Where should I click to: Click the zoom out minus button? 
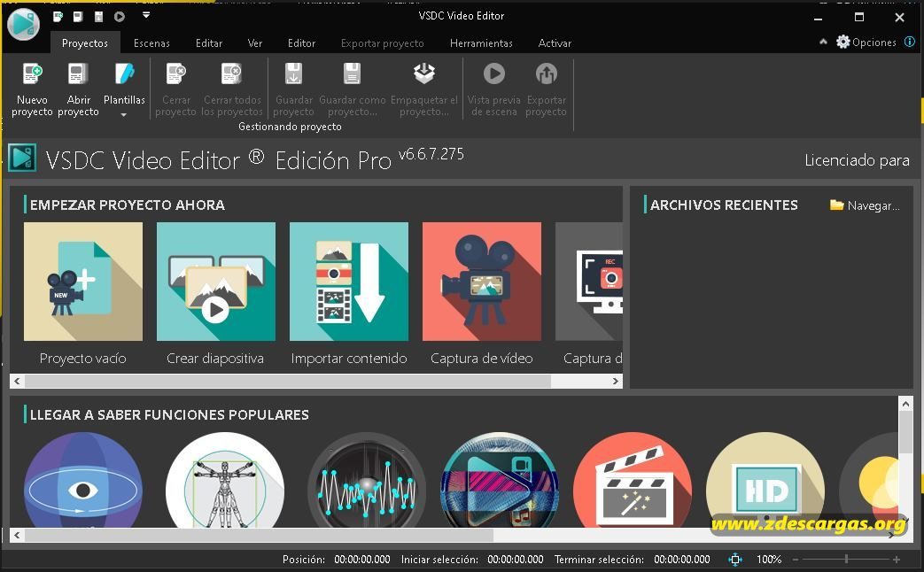point(795,559)
